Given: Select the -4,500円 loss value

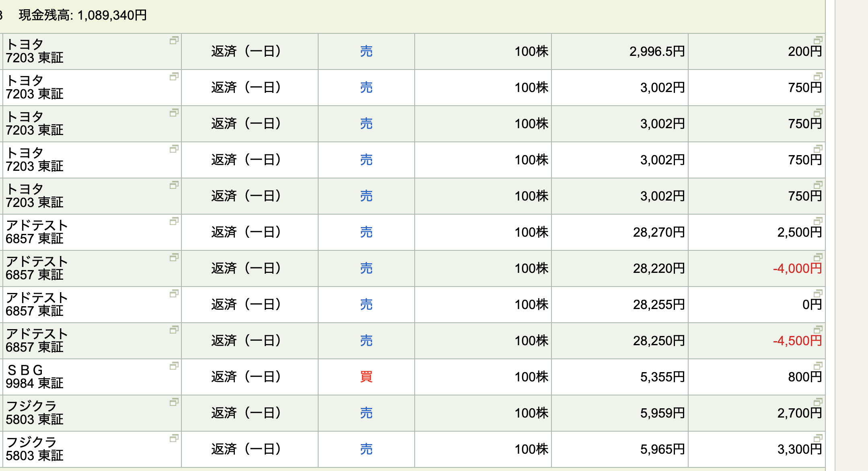Looking at the screenshot, I should [x=798, y=341].
